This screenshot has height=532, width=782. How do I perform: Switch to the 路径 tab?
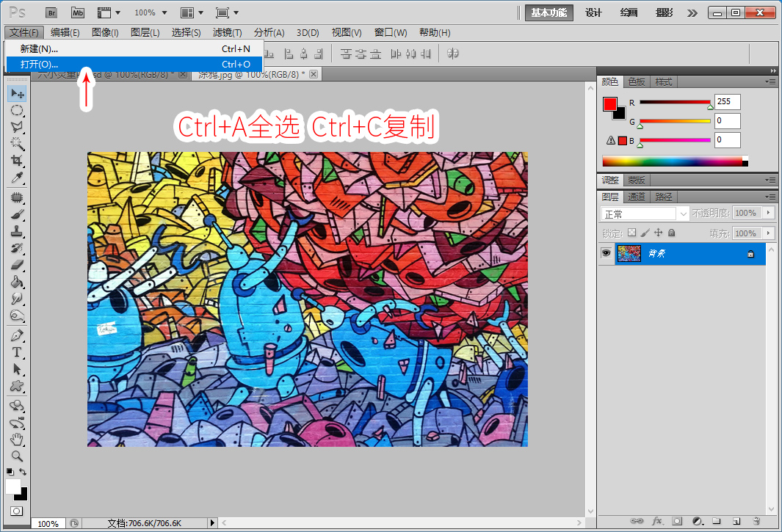click(663, 197)
